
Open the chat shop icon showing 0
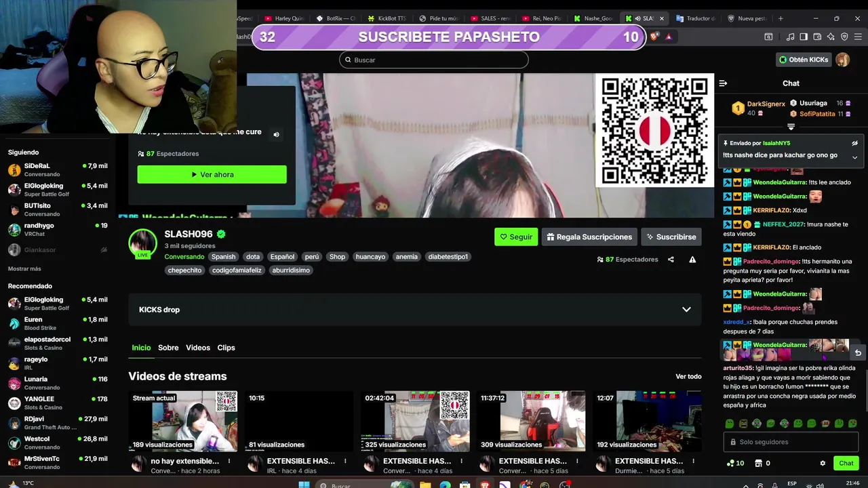(x=762, y=464)
